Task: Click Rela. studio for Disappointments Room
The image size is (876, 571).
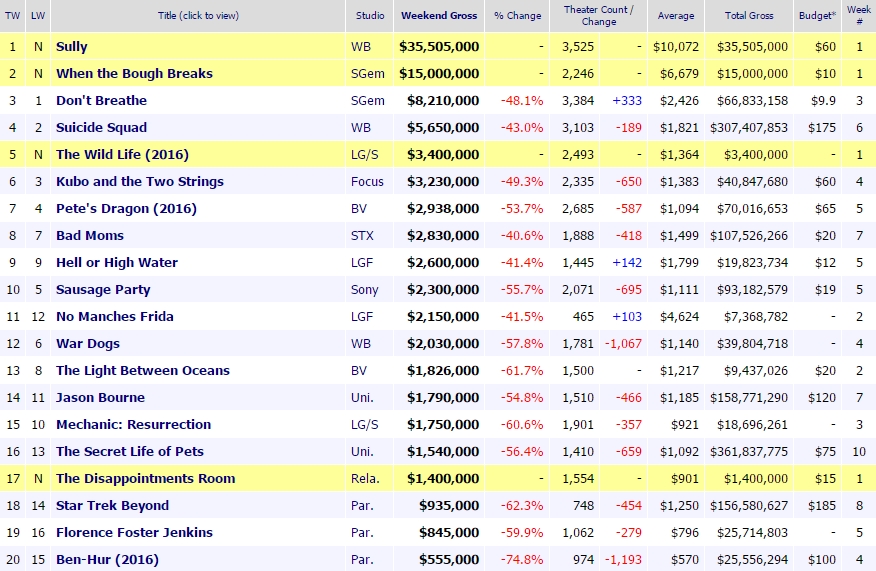Action: pos(365,478)
